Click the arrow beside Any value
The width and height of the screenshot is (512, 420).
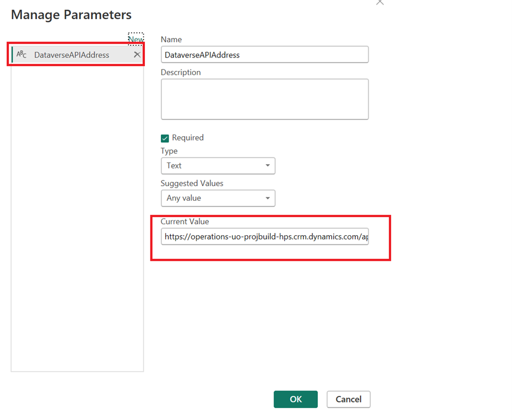[267, 198]
